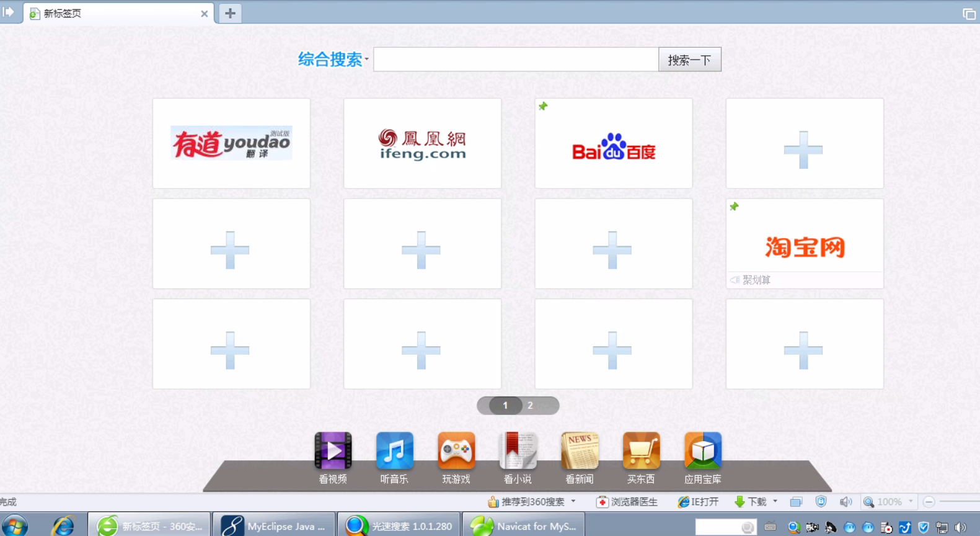The width and height of the screenshot is (980, 536).
Task: Expand the 综合搜索 search engine dropdown
Action: (x=366, y=60)
